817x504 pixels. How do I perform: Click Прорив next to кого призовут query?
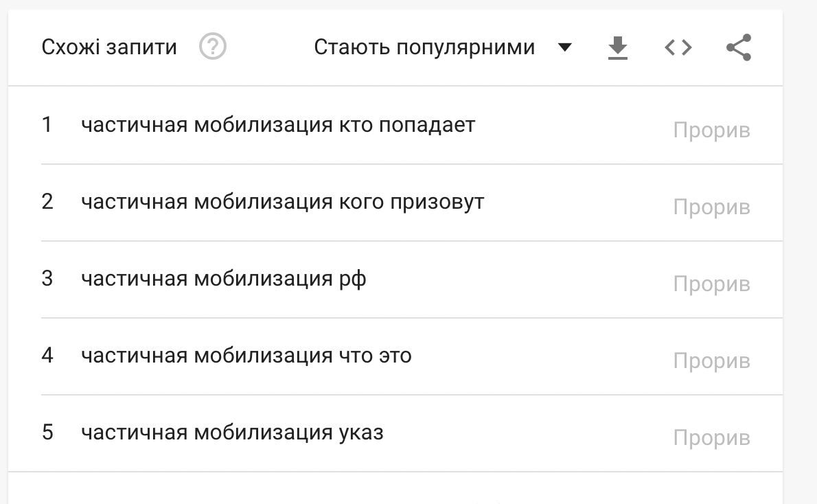click(x=711, y=207)
